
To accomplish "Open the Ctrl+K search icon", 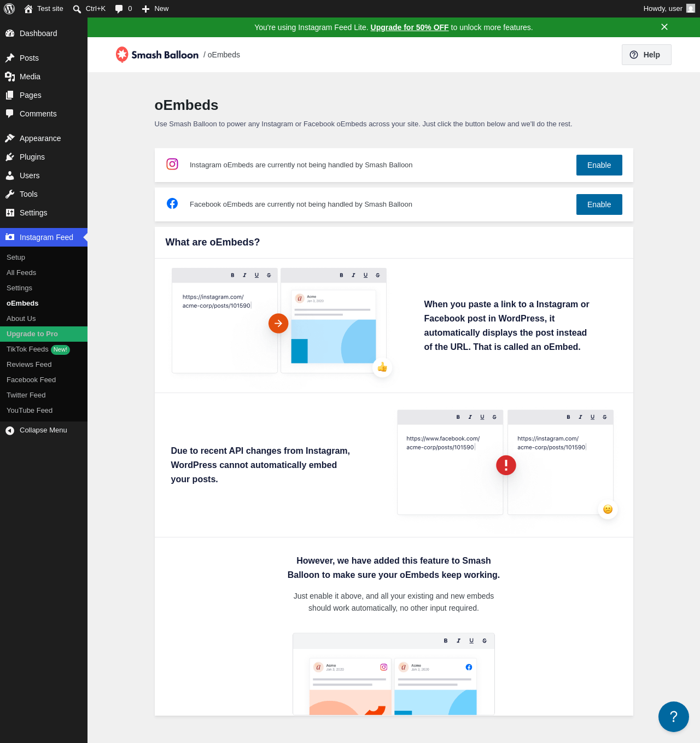I will click(x=77, y=9).
